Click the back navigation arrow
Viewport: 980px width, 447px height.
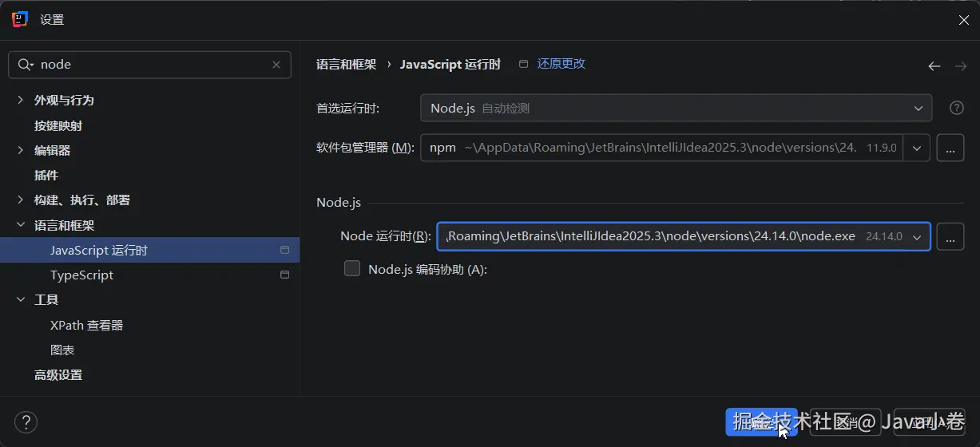(x=934, y=66)
